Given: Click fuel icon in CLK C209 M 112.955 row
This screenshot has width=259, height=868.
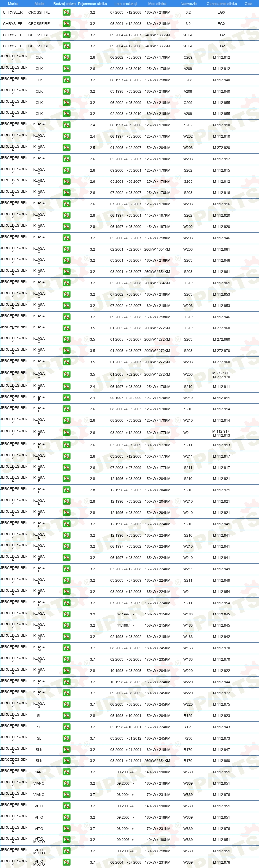Looking at the screenshot, I should (66, 103).
